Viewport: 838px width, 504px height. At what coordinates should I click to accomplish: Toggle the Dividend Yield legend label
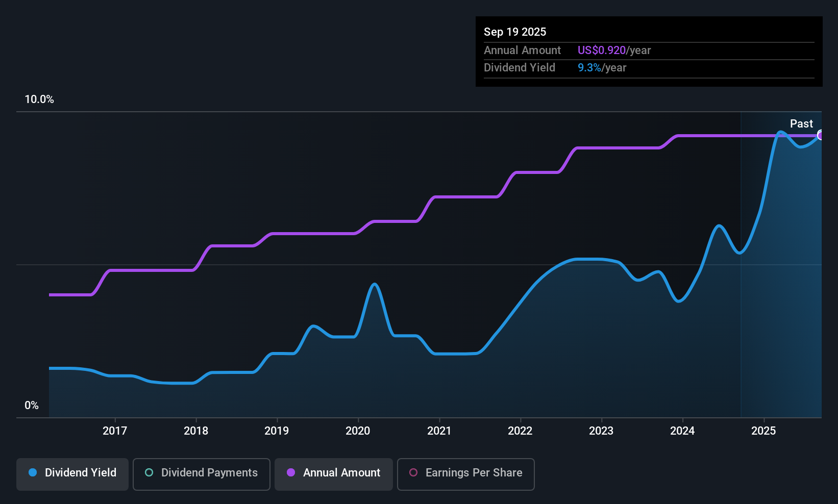point(81,473)
